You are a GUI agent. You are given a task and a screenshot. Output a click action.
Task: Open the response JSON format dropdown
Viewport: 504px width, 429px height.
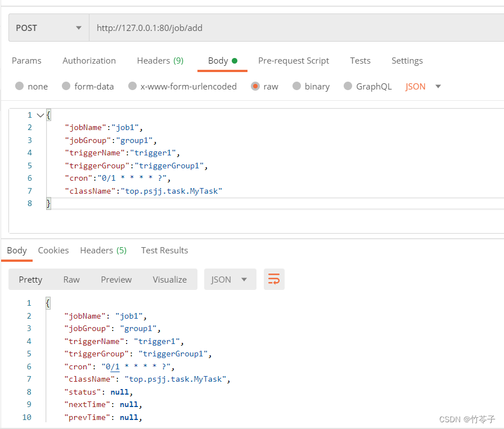pos(230,279)
